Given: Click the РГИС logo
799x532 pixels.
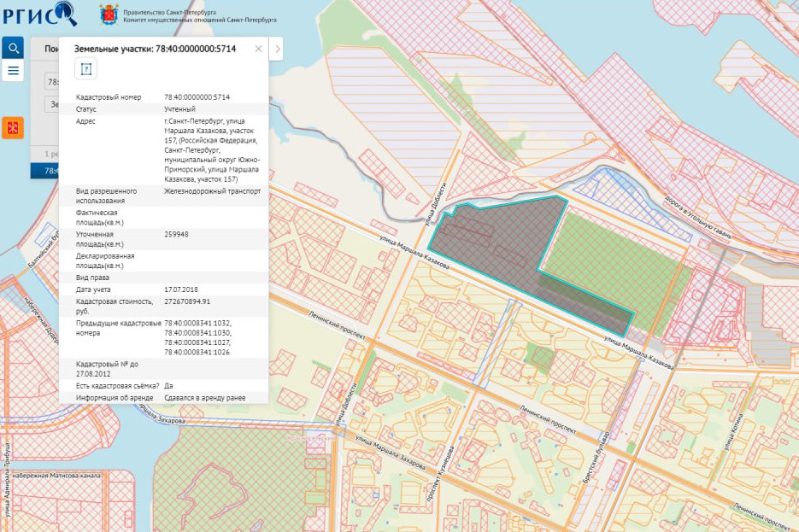Looking at the screenshot, I should (40, 15).
